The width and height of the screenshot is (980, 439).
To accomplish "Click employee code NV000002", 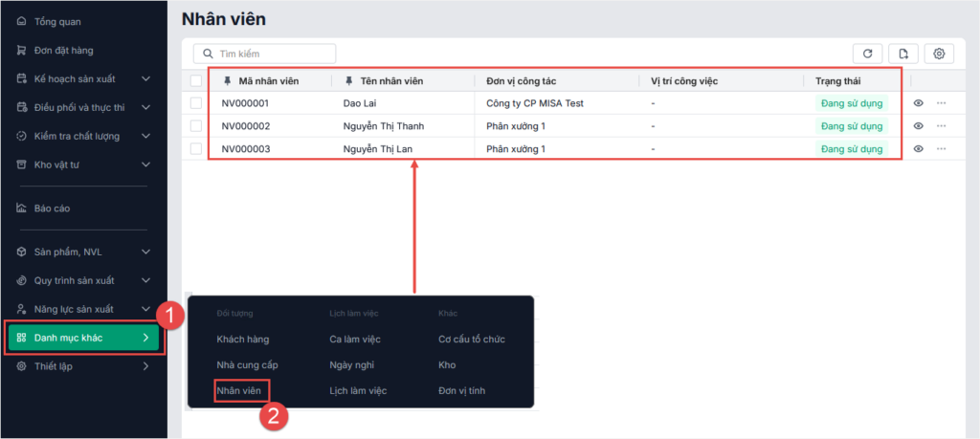I will [x=246, y=126].
